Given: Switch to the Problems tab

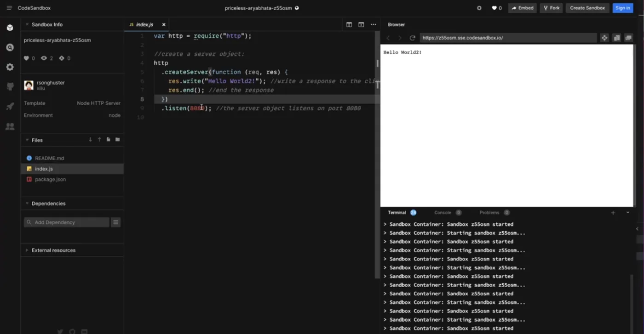Looking at the screenshot, I should 489,213.
